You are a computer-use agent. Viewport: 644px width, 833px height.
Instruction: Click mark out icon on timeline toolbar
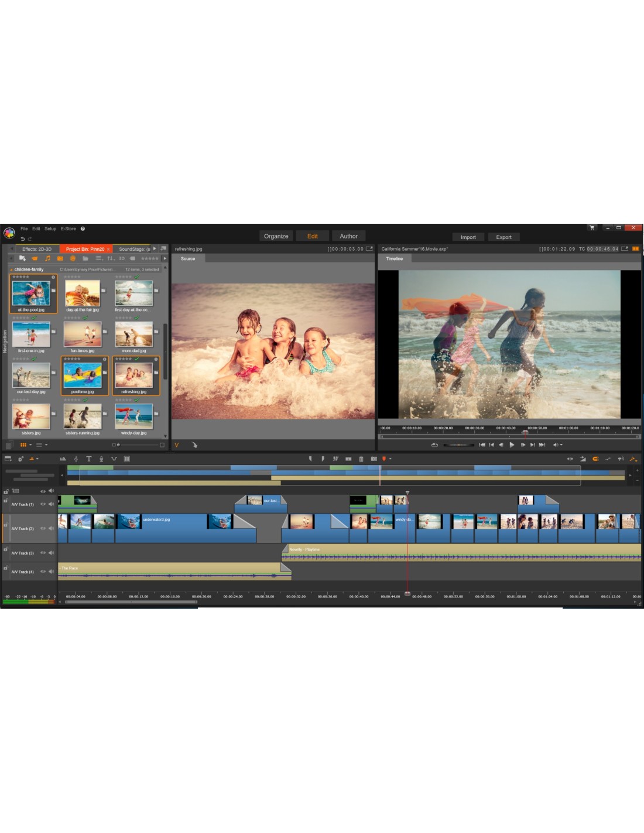(323, 459)
